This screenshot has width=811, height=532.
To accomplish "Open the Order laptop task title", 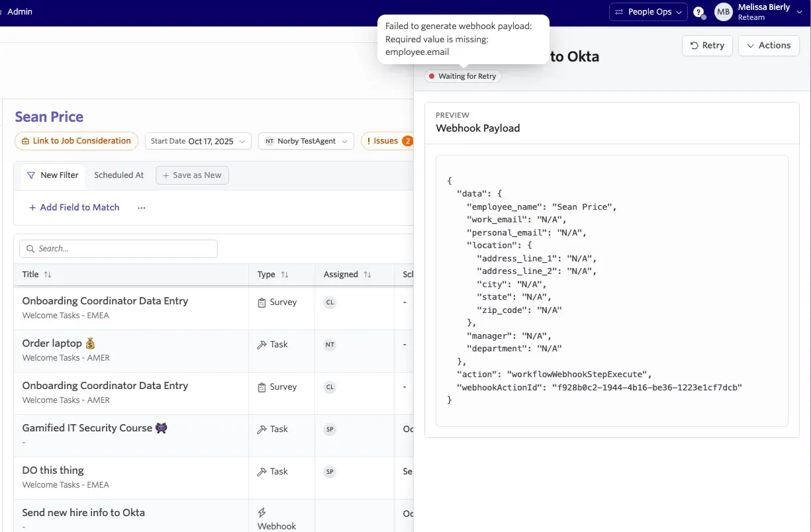I will coord(59,343).
